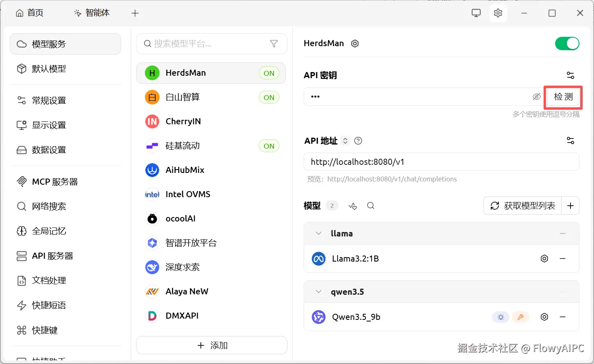Open 数据设置 settings
The width and height of the screenshot is (594, 364).
pyautogui.click(x=65, y=150)
